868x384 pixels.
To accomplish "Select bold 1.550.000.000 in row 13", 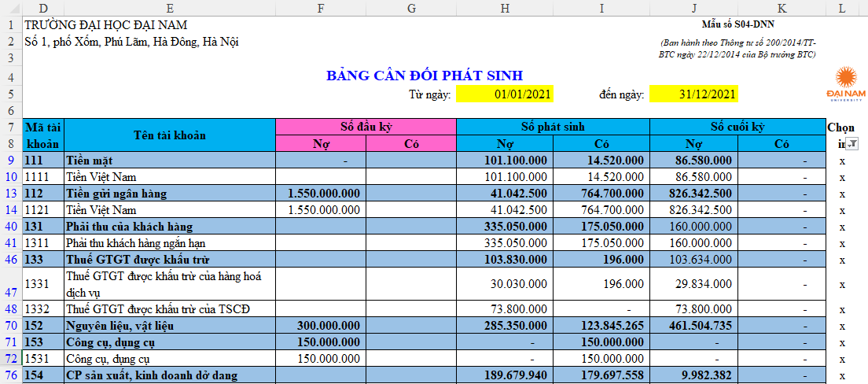I will [321, 194].
